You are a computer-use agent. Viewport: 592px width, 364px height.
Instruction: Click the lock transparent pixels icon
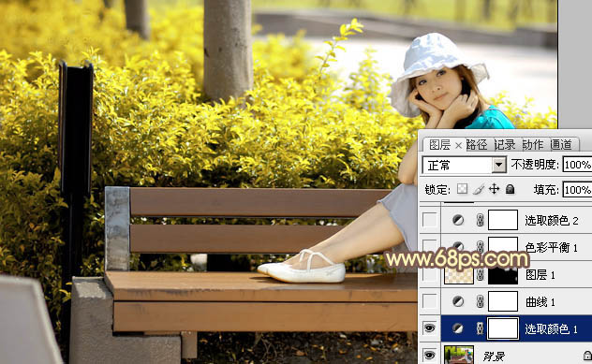tap(462, 189)
